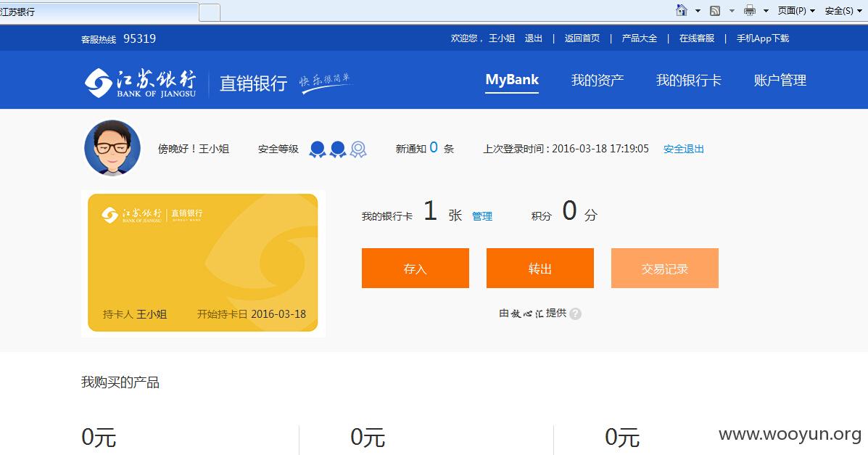Open the 我的银行卡 navigation tab
Viewport: 868px width, 455px height.
[689, 81]
